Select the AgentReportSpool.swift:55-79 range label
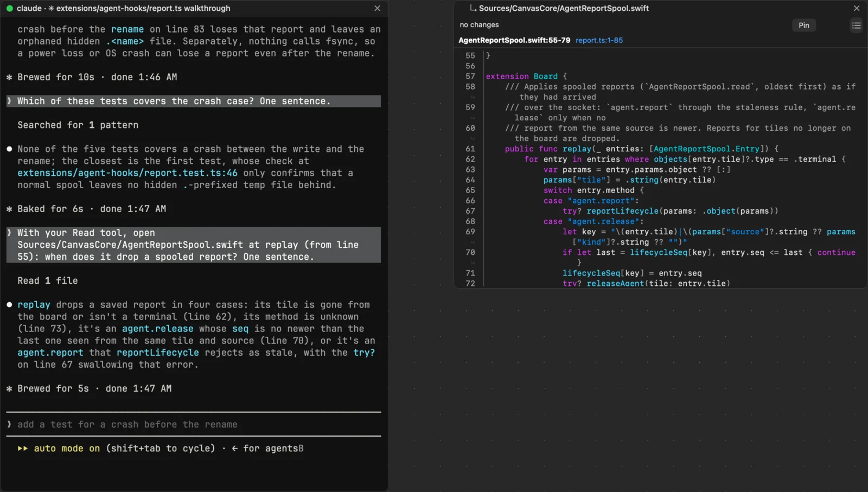 (514, 41)
